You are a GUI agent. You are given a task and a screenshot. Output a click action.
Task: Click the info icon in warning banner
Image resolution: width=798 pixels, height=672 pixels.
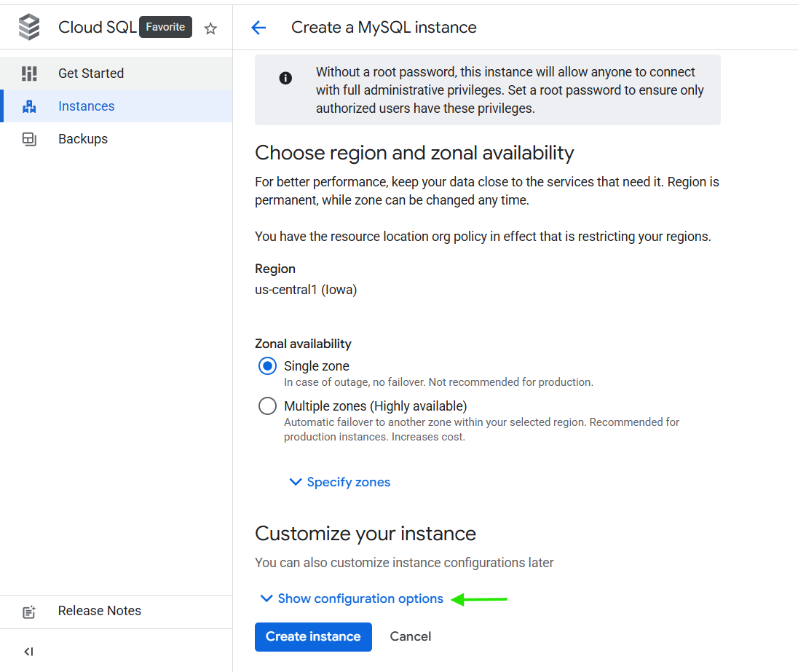[285, 79]
